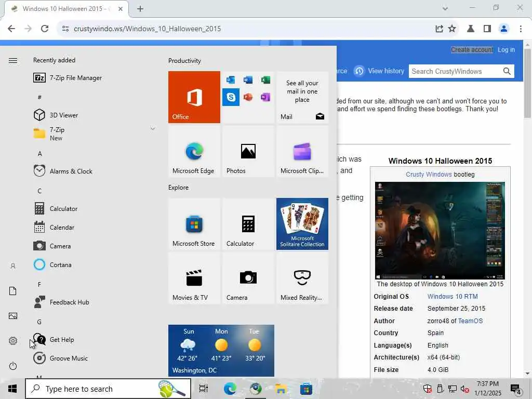The height and width of the screenshot is (399, 532).
Task: Open the Camera tile in Explore
Action: coord(248,278)
